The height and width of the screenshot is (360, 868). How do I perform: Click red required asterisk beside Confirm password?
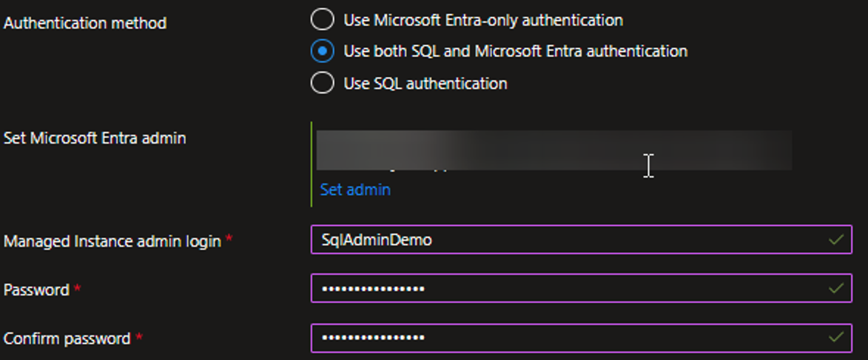click(x=138, y=337)
